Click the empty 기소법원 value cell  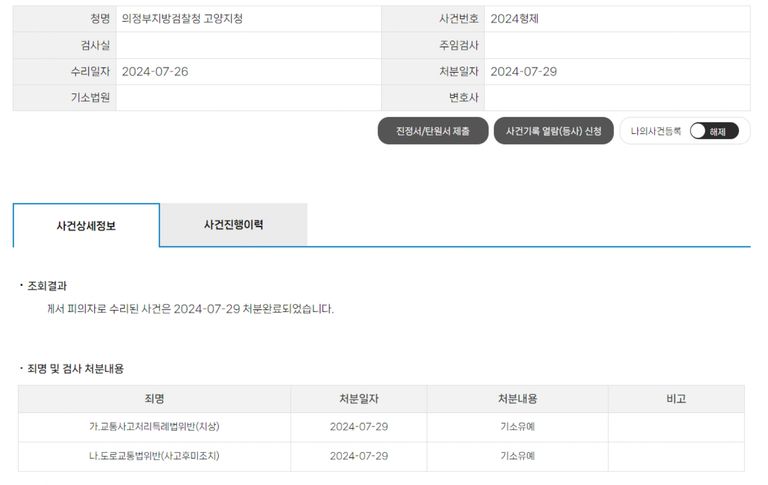[x=248, y=98]
